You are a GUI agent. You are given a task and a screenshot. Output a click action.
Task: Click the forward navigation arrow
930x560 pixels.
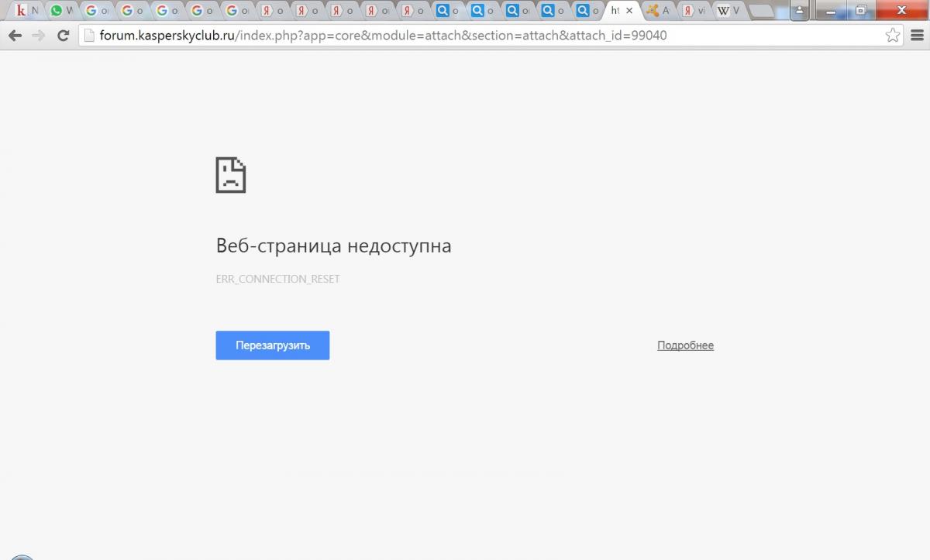(39, 36)
